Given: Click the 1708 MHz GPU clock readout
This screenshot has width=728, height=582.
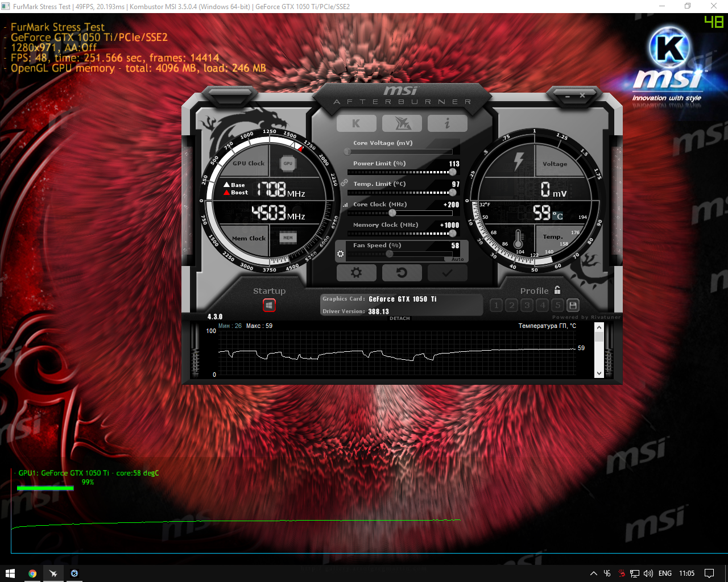Looking at the screenshot, I should tap(281, 190).
